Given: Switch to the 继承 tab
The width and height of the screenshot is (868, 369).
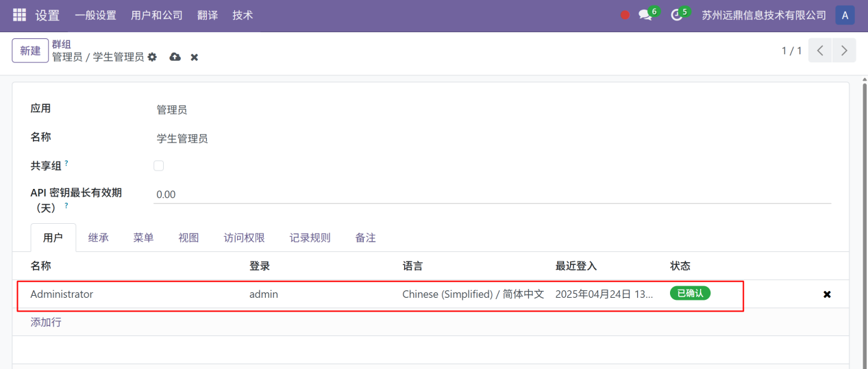Looking at the screenshot, I should click(x=99, y=238).
